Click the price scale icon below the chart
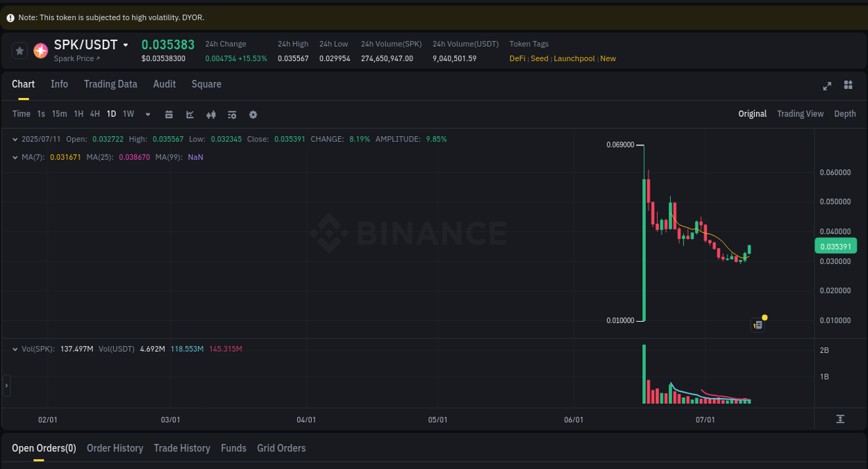The image size is (868, 469). (x=840, y=419)
